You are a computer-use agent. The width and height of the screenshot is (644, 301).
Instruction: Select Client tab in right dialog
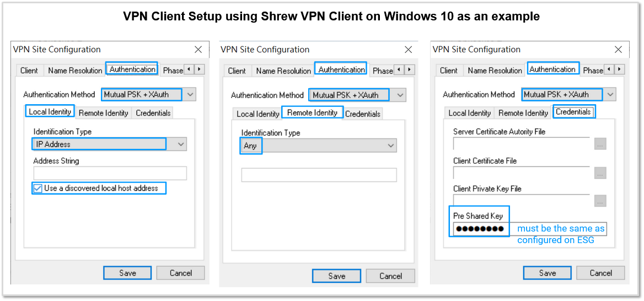(448, 70)
